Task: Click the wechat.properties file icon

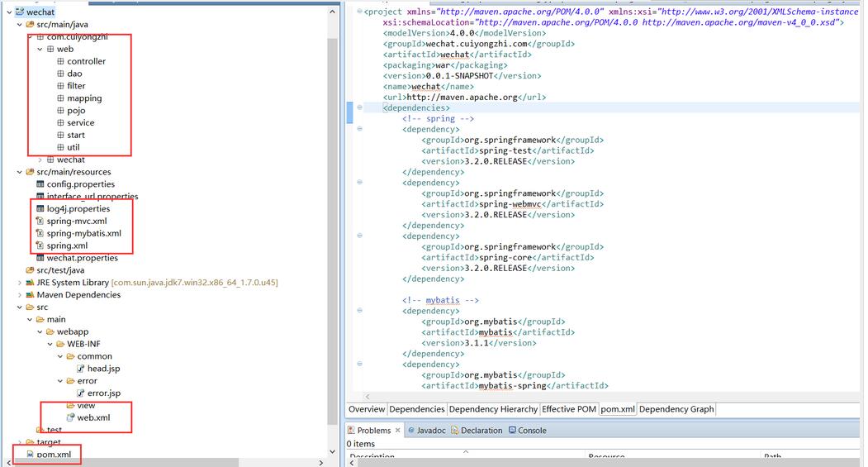Action: [x=40, y=258]
